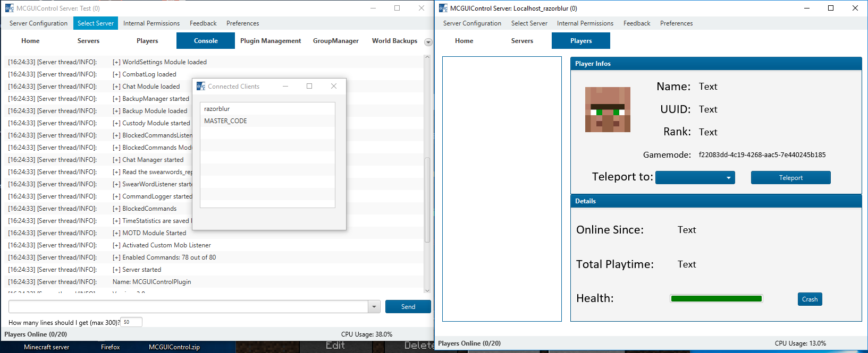Click the green Health progress bar
Screen dimensions: 868x353
coord(716,299)
